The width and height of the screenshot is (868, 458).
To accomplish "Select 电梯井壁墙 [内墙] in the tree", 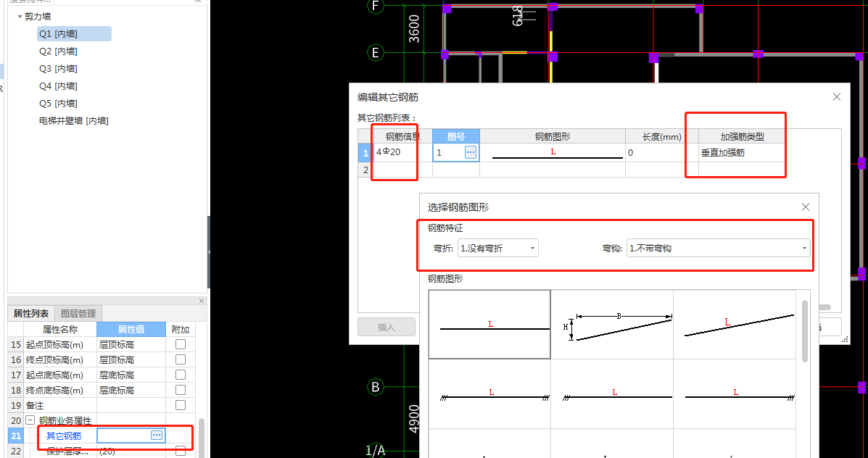I will 74,120.
